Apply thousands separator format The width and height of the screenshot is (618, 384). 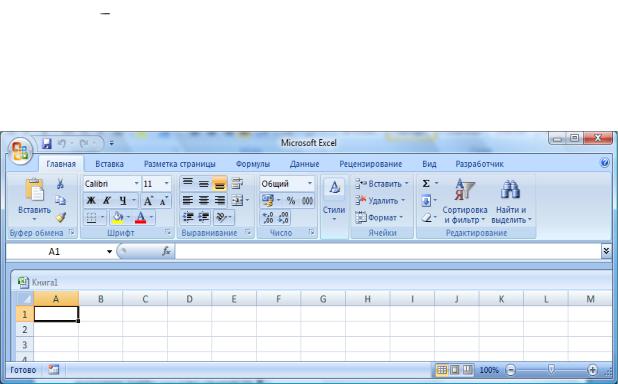pos(307,201)
